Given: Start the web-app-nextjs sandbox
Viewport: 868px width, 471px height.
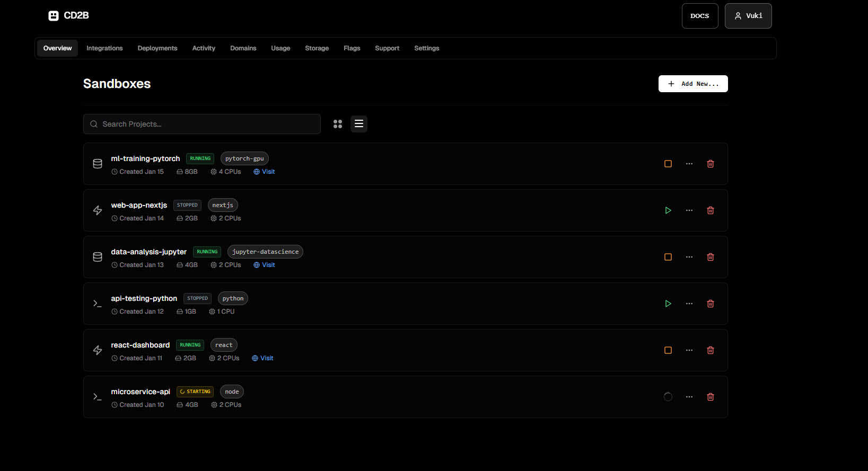Looking at the screenshot, I should click(668, 210).
